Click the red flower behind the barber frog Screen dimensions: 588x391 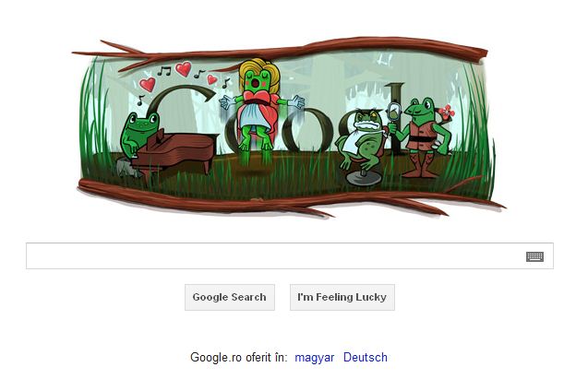[x=447, y=112]
